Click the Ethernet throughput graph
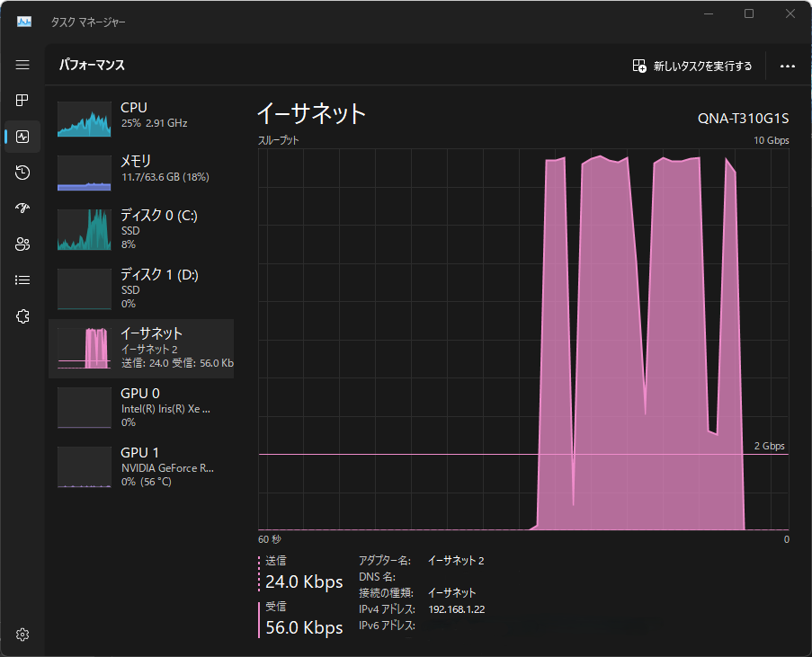This screenshot has width=812, height=657. point(523,340)
